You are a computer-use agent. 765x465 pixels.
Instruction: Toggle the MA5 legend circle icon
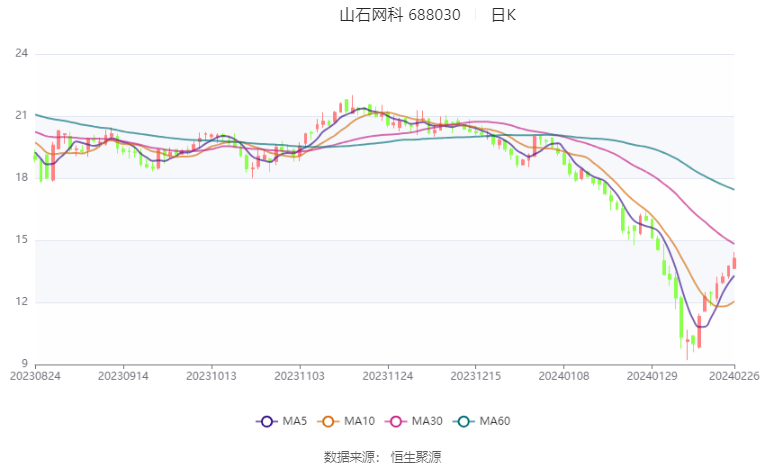[266, 422]
